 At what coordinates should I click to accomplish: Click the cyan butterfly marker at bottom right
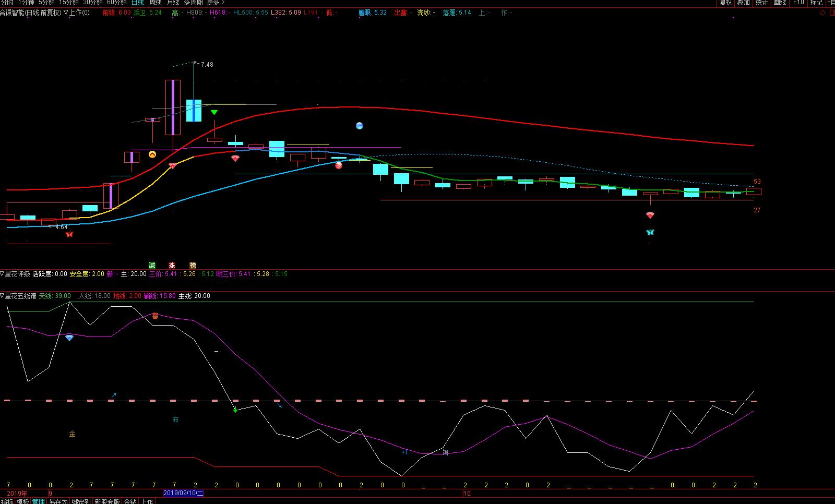pos(650,232)
